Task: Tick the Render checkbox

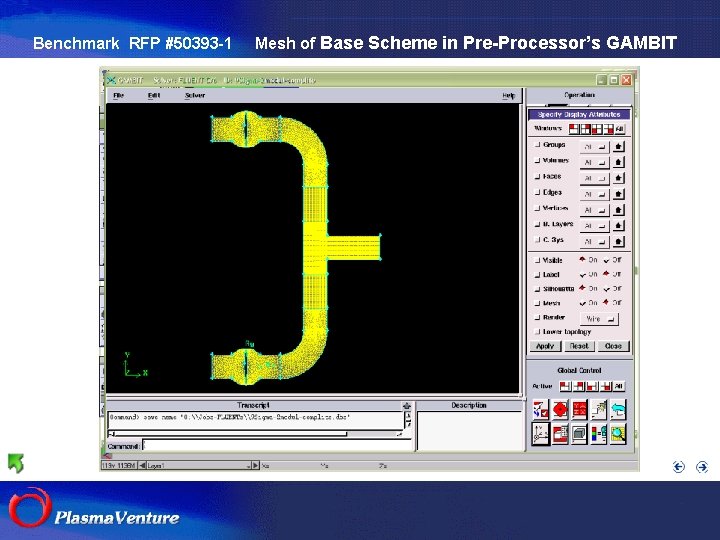Action: [537, 317]
